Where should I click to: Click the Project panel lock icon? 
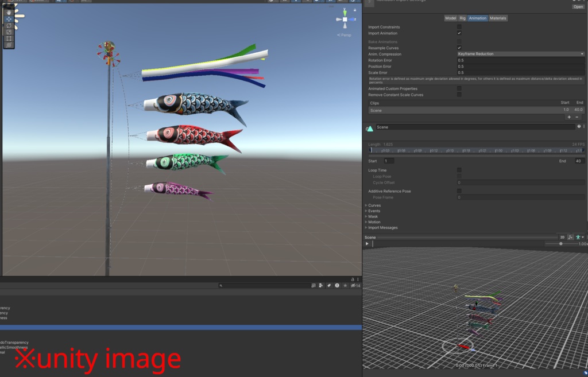point(353,279)
